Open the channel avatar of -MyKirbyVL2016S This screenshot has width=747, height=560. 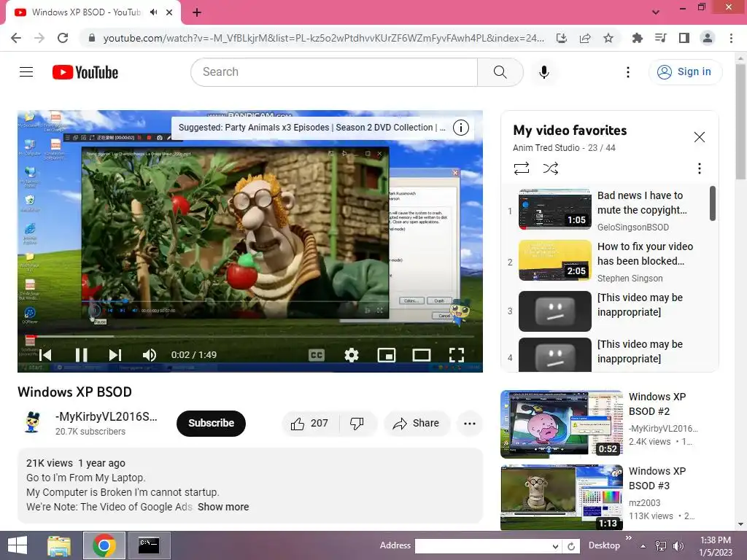[x=32, y=422]
